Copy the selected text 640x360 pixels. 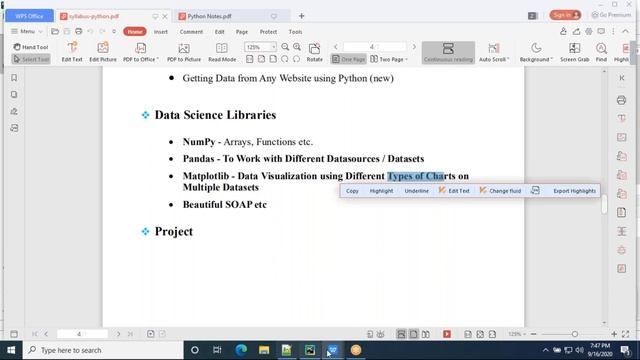click(352, 191)
